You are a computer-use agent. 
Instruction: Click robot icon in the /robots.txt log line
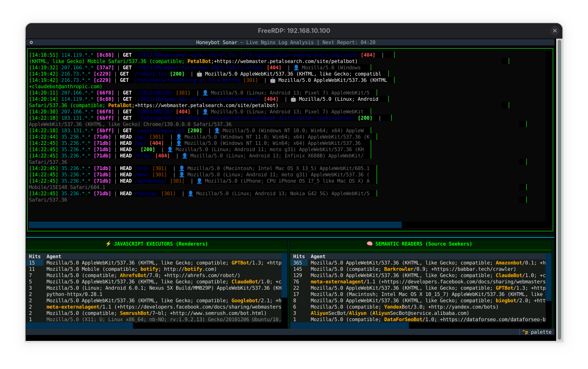pos(199,74)
